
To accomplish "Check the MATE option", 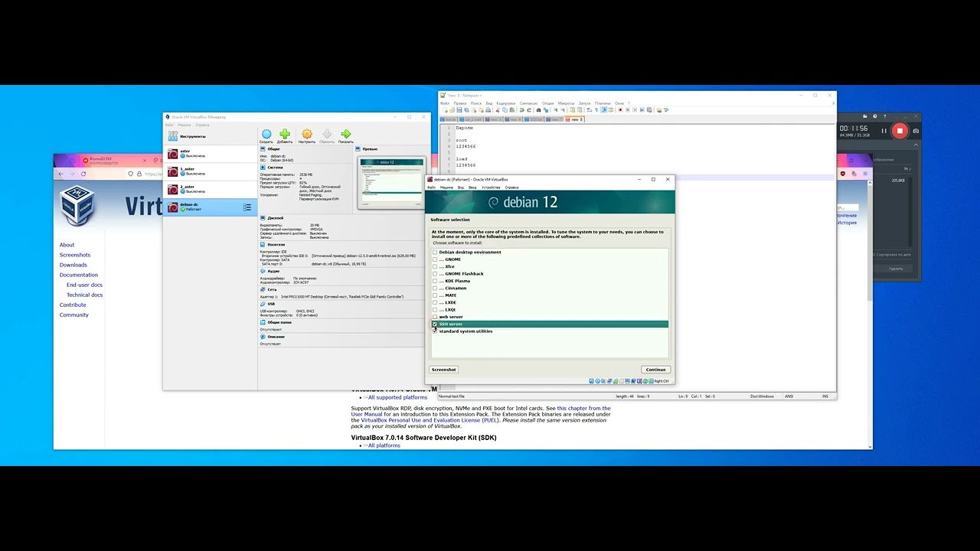I will point(435,295).
